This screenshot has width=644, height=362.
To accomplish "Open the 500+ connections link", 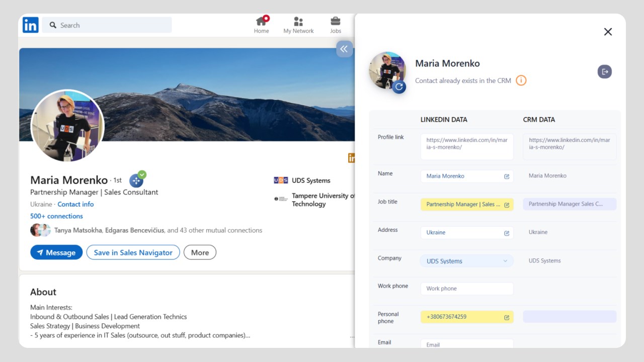I will (x=56, y=216).
